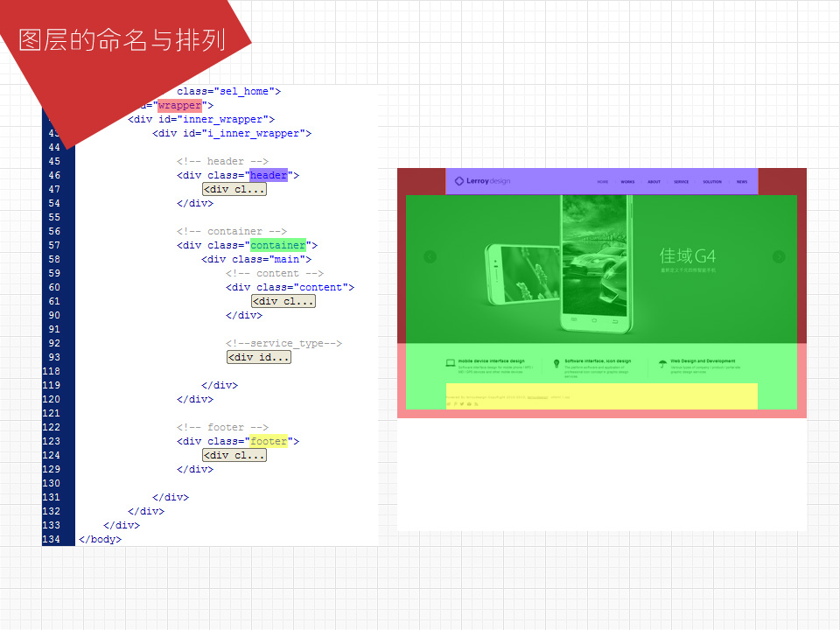Click the "Web Design and Development" heading
The width and height of the screenshot is (840, 630).
(x=703, y=361)
